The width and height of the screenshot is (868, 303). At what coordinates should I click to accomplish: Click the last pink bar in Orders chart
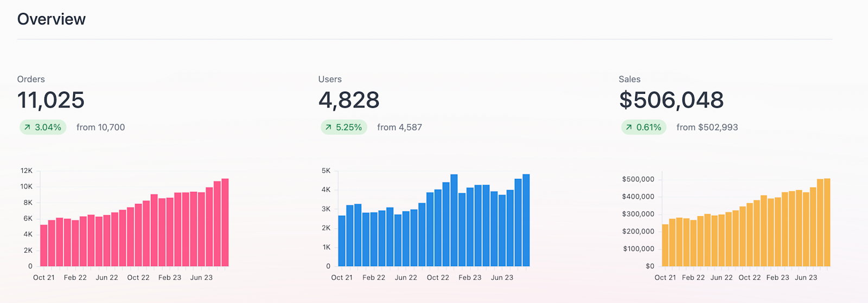pyautogui.click(x=225, y=222)
